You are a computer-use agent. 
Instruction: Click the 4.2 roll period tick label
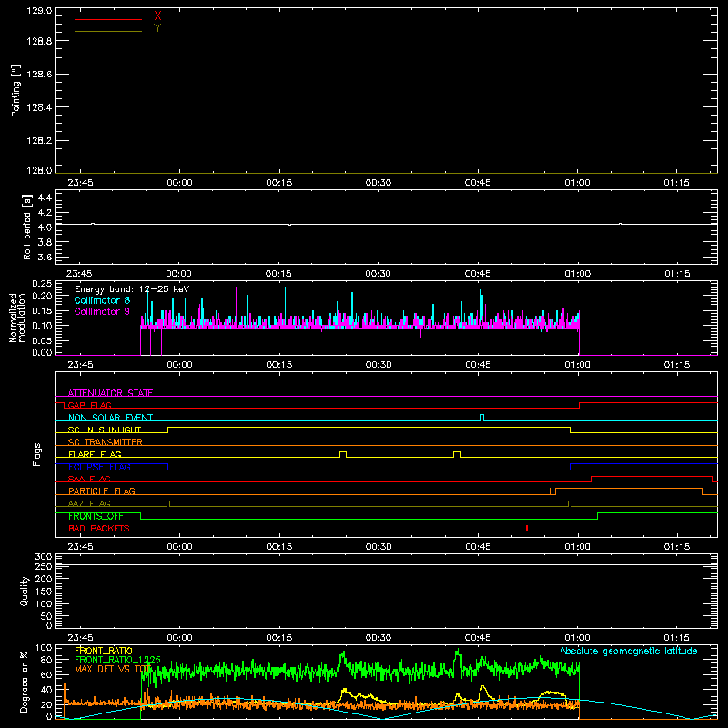45,213
